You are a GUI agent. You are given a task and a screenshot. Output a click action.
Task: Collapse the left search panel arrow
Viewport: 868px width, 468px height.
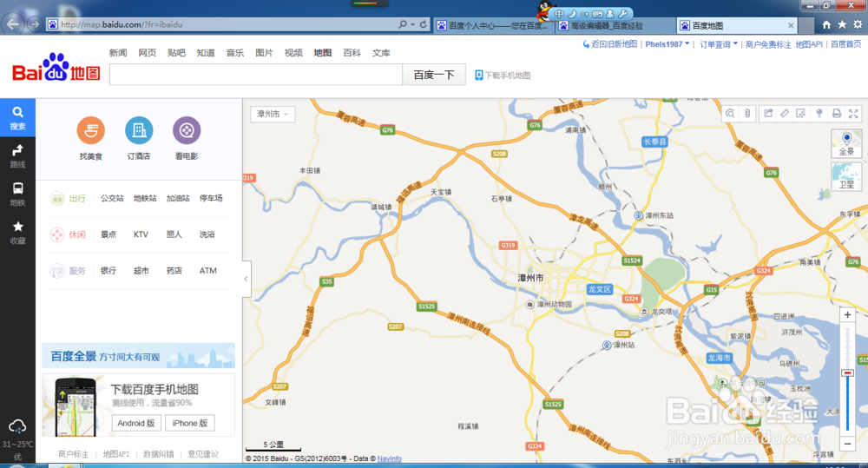(x=246, y=279)
